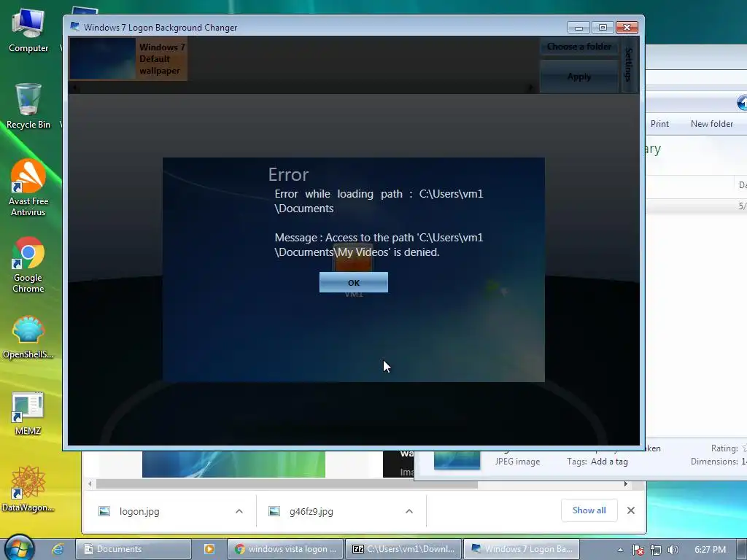Click Print in Explorer window toolbar

point(659,124)
